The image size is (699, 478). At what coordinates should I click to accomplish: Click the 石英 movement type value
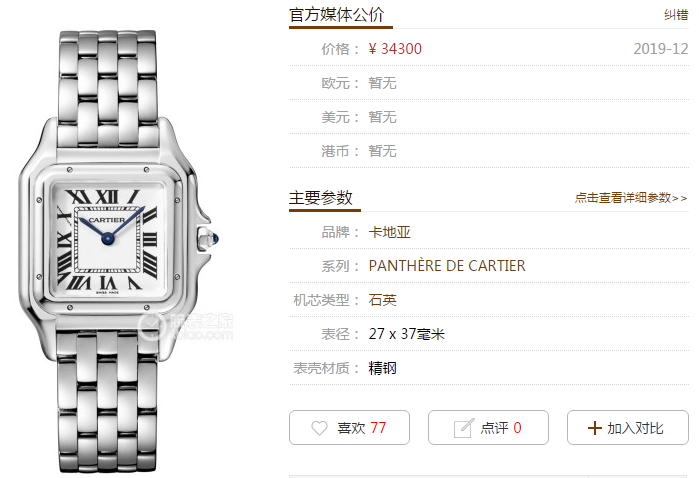382,300
